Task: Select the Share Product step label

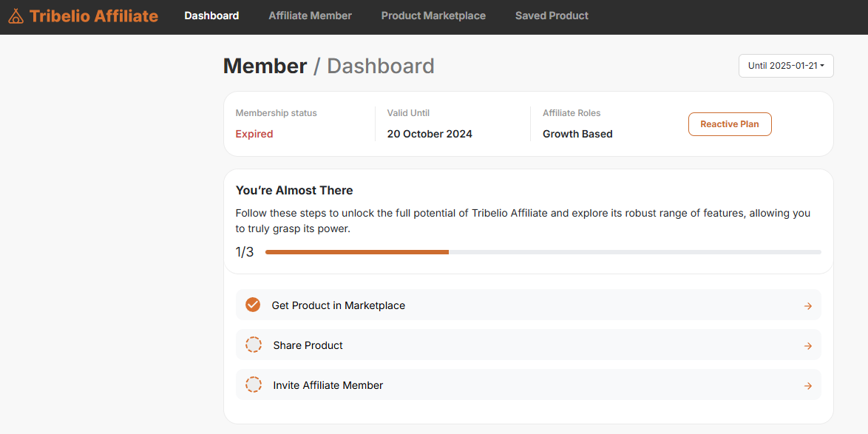Action: tap(308, 345)
